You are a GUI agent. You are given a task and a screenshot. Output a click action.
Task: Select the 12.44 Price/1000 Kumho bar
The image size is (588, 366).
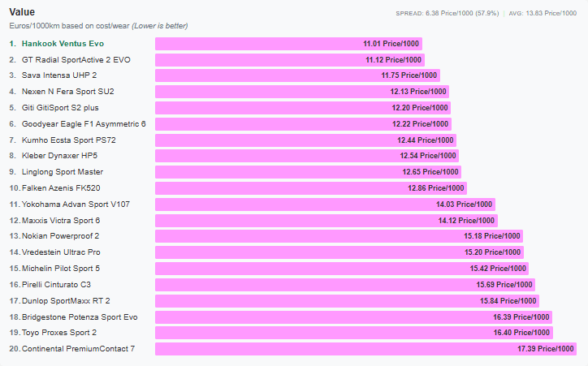pyautogui.click(x=305, y=140)
